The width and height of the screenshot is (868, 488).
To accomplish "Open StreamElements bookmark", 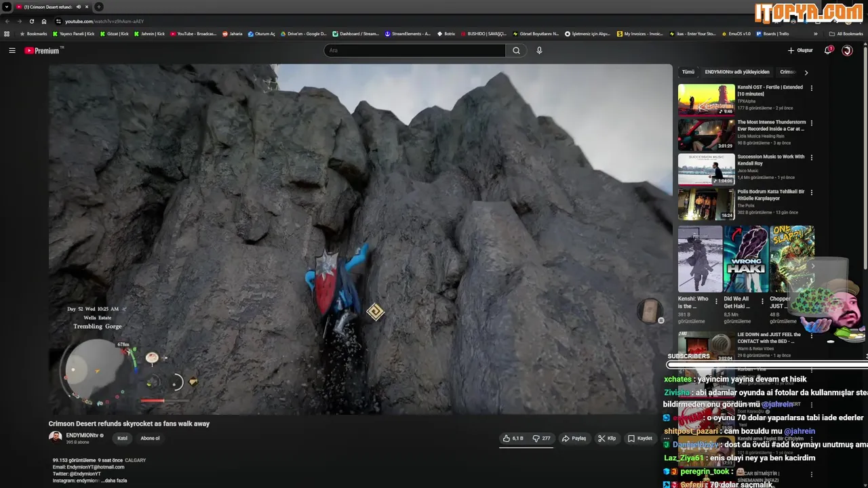I will (408, 33).
